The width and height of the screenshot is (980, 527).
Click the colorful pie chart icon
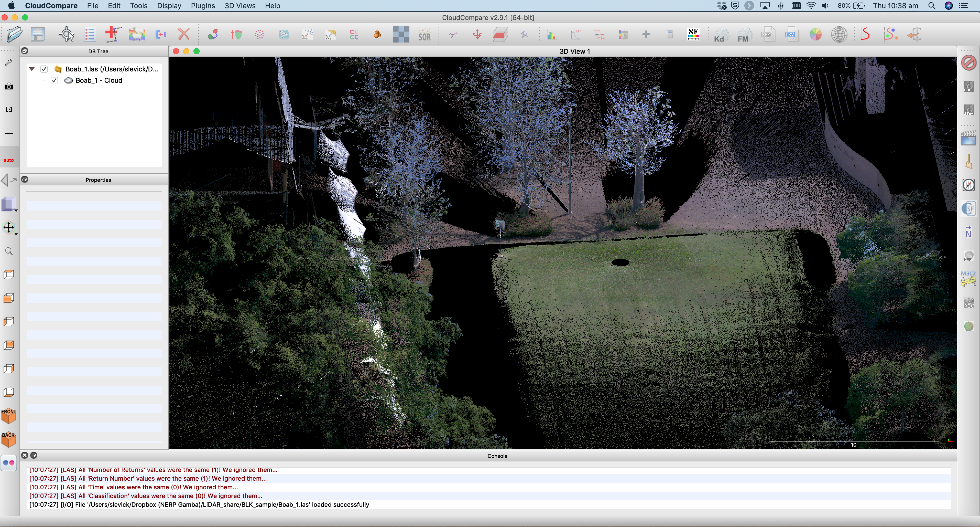click(x=815, y=35)
